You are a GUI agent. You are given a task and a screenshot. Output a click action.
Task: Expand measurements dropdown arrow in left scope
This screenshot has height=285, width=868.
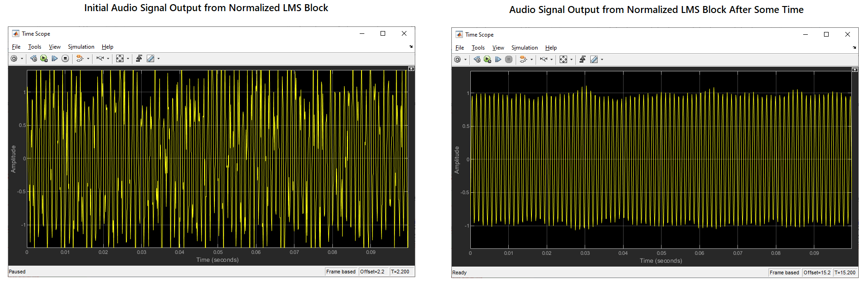tap(159, 59)
